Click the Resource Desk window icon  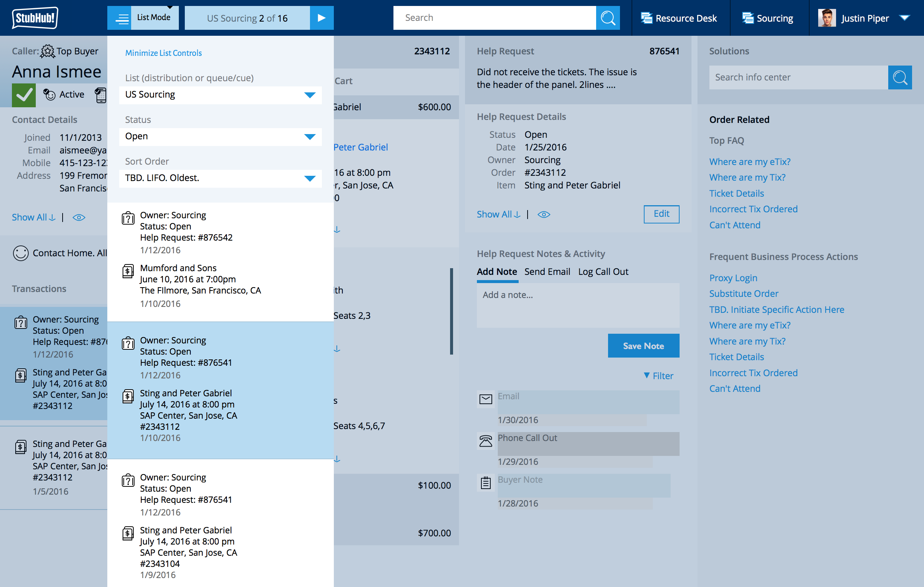pos(646,18)
